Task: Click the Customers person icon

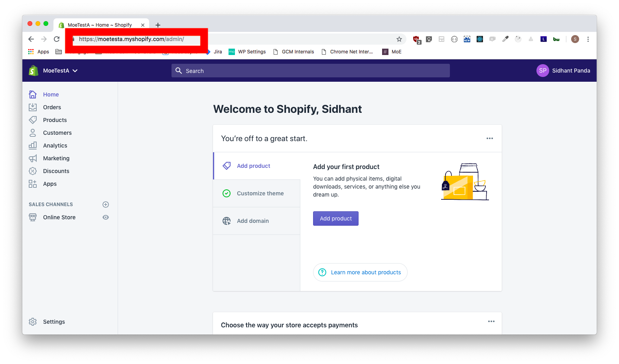Action: (x=33, y=133)
